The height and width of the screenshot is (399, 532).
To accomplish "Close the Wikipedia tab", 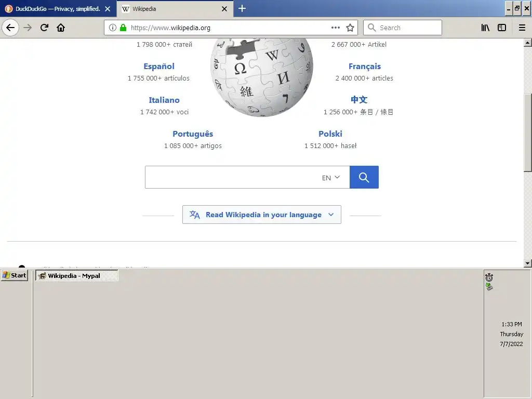I will point(224,9).
